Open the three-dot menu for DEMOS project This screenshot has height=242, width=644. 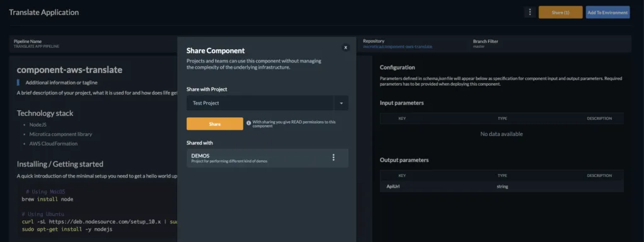[x=333, y=157]
